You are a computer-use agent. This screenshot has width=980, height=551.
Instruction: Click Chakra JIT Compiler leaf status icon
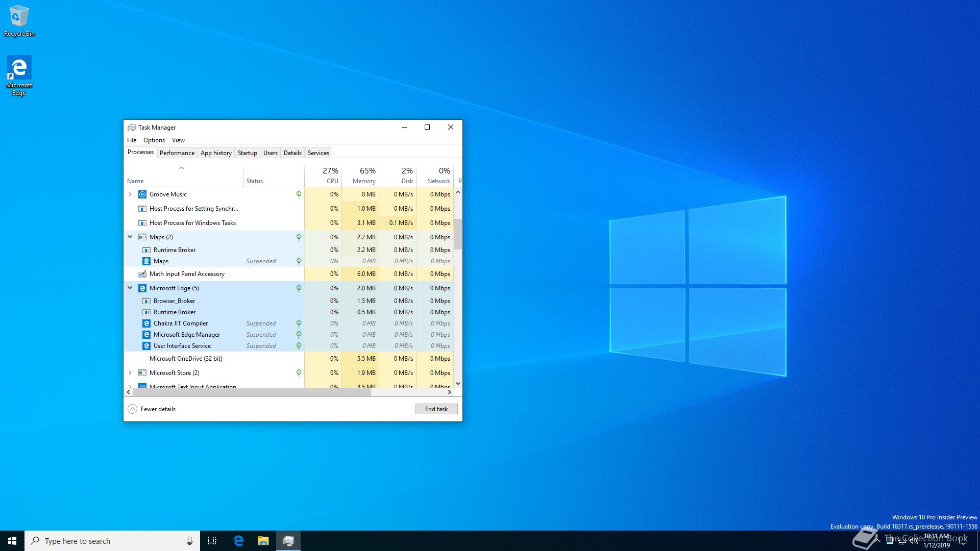[x=299, y=323]
